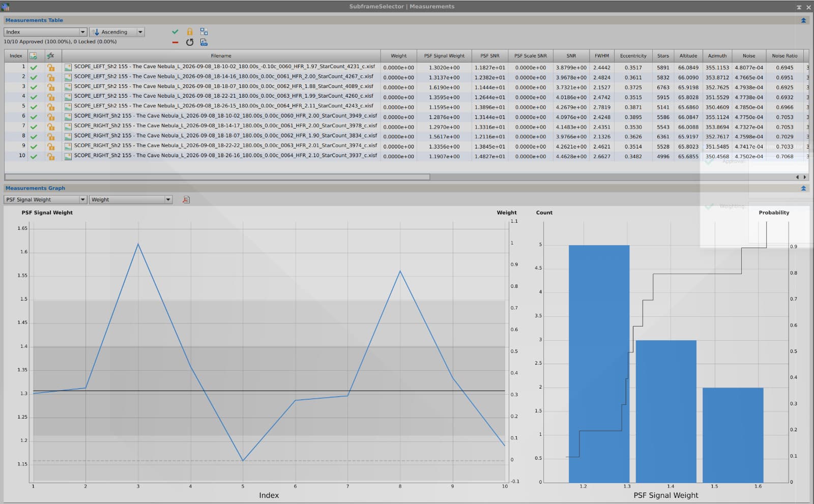
Task: Select filename with StarCount_3834 in row 8
Action: click(x=225, y=136)
